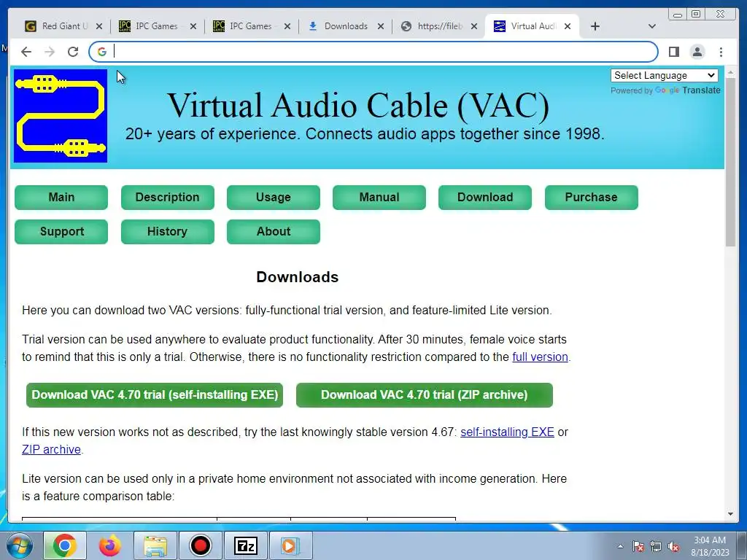Close the Virtual Audio Cable tab

coord(568,27)
